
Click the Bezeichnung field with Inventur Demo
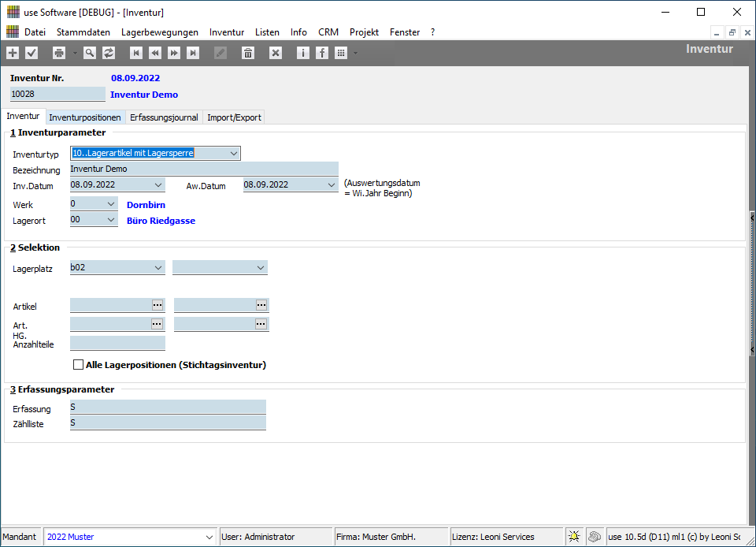click(x=204, y=169)
